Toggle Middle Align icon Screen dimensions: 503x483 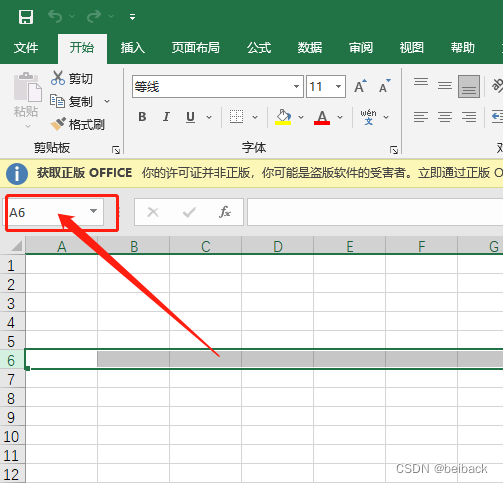click(x=445, y=86)
